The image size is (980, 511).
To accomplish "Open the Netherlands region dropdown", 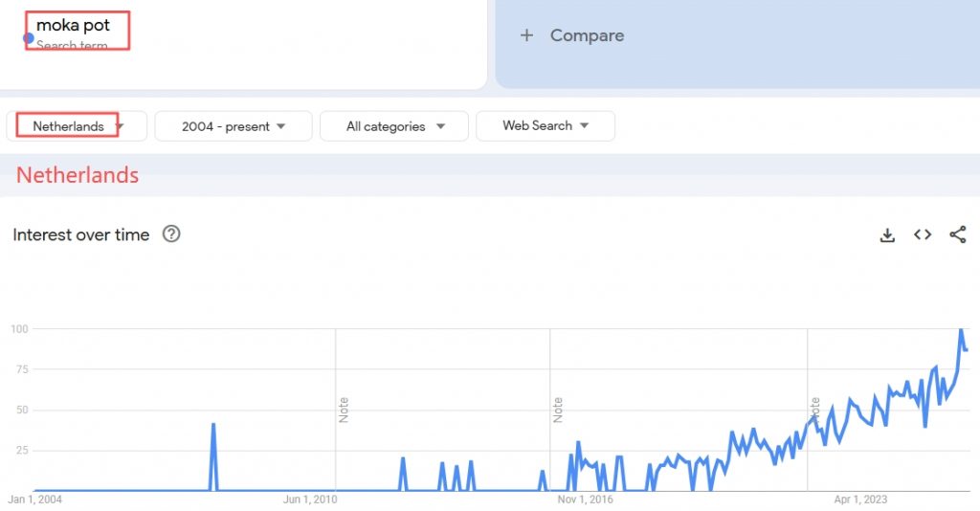I will 78,126.
